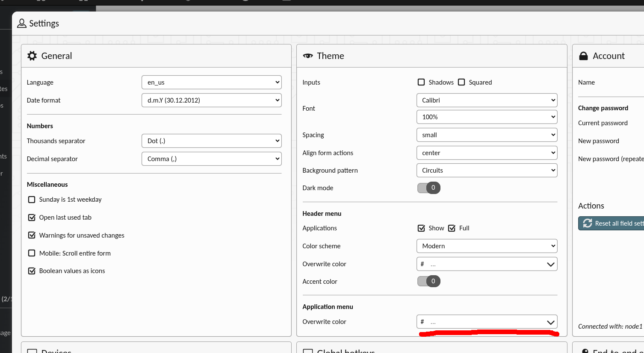
Task: Open the Date format dropdown
Action: coord(211,100)
